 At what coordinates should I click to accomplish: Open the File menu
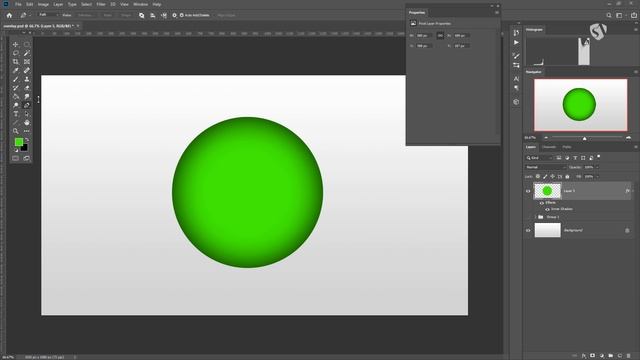18,4
